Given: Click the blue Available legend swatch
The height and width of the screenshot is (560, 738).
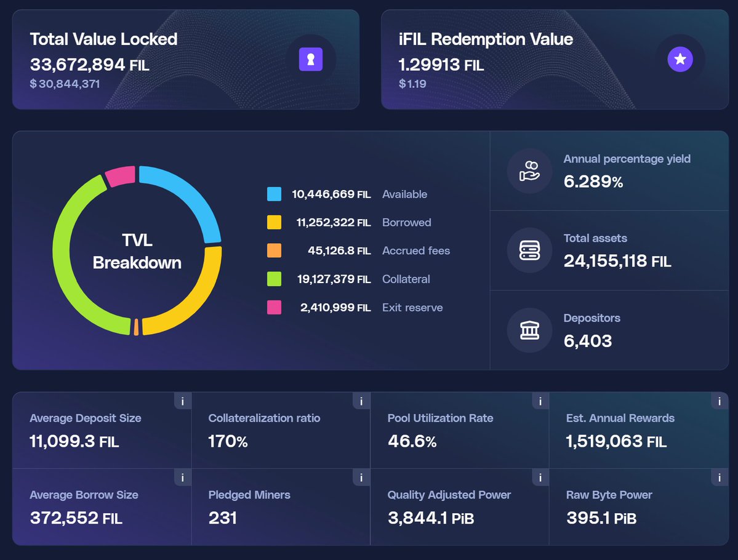Looking at the screenshot, I should point(274,194).
